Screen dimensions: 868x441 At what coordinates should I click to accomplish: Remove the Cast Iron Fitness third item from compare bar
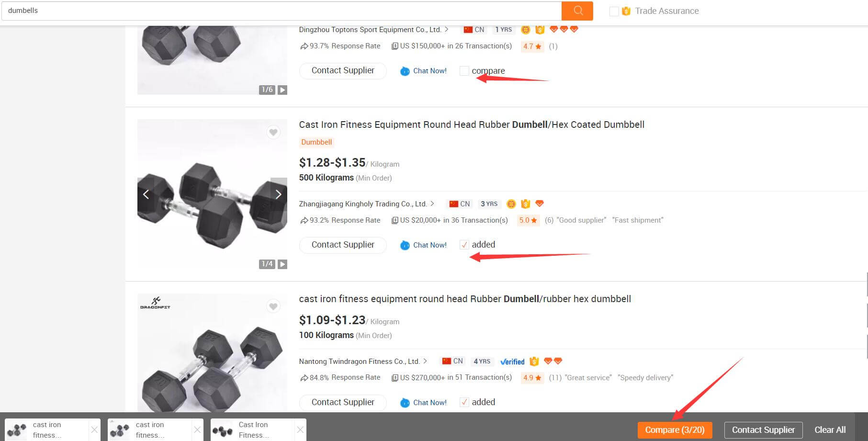tap(300, 430)
